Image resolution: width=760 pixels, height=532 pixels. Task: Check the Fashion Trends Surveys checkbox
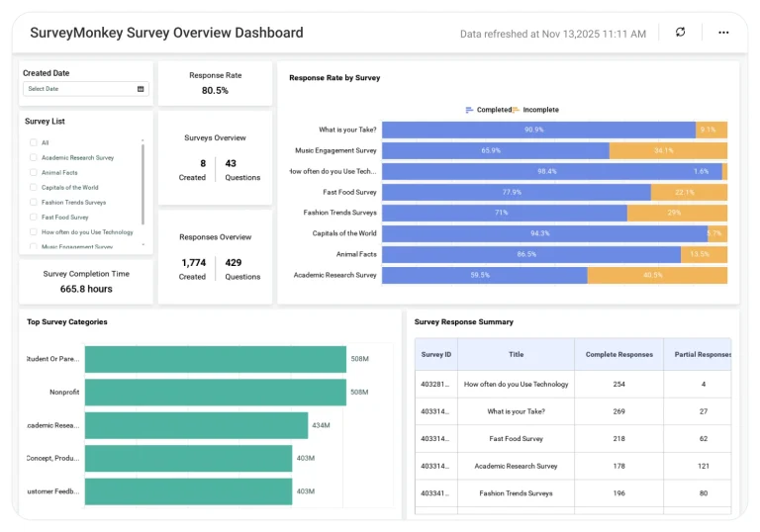34,202
